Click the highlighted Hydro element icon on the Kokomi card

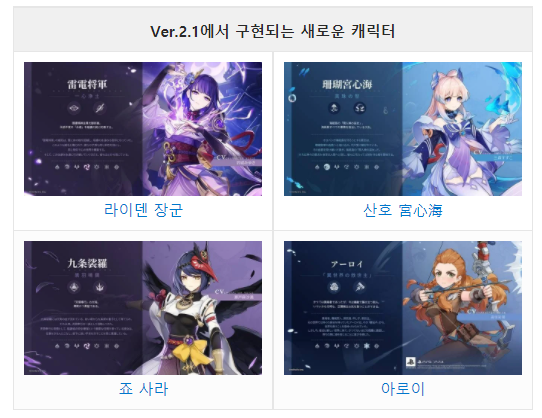click(x=327, y=167)
